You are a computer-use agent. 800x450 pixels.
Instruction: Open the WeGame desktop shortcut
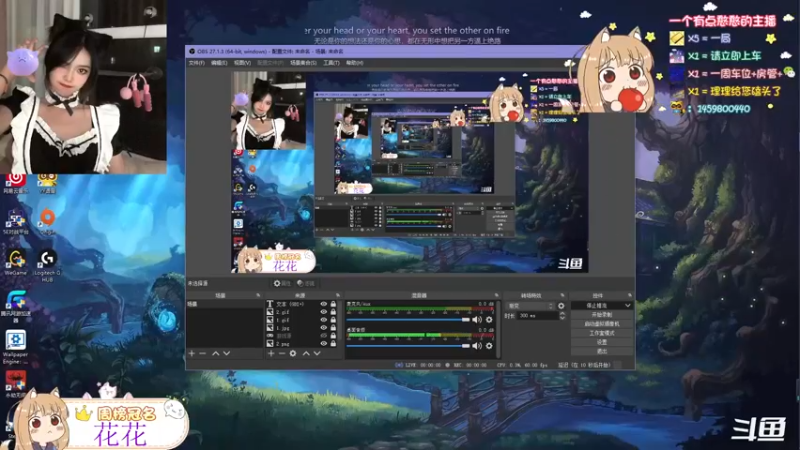[x=15, y=262]
